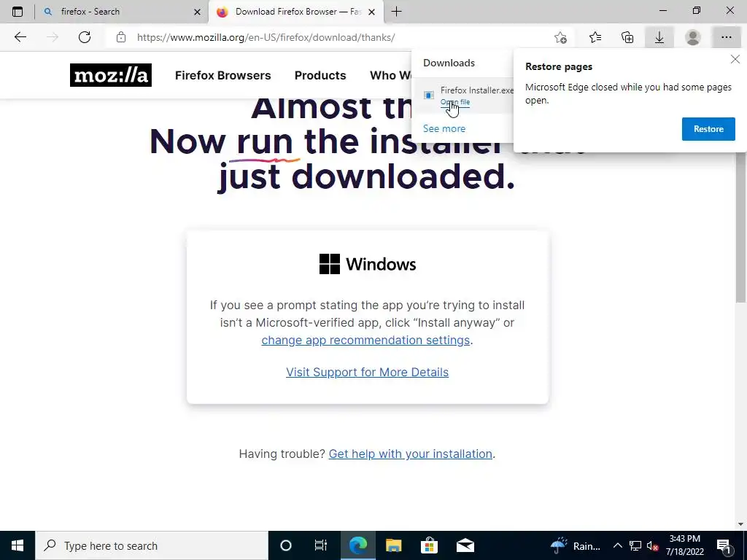This screenshot has height=560, width=747.
Task: Open the Products menu
Action: pos(320,75)
